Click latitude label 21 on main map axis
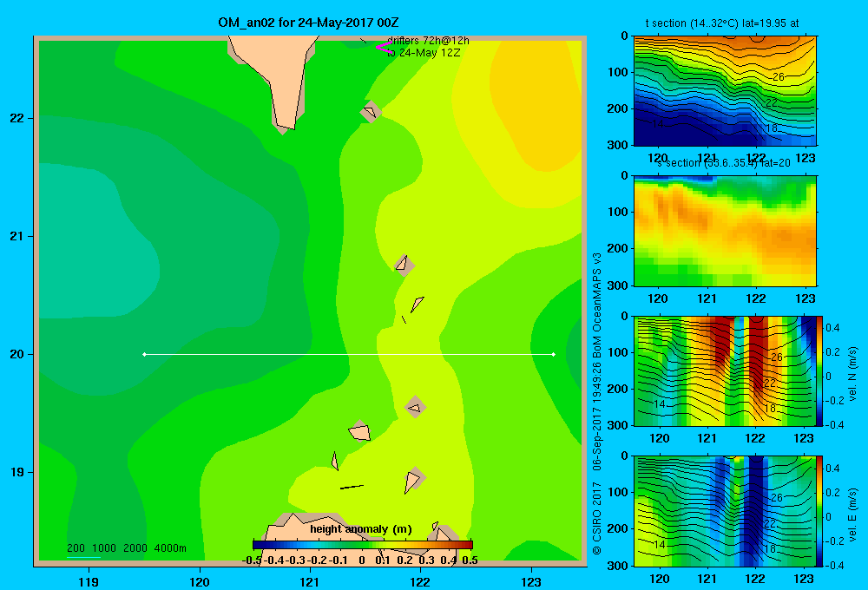 tap(17, 236)
